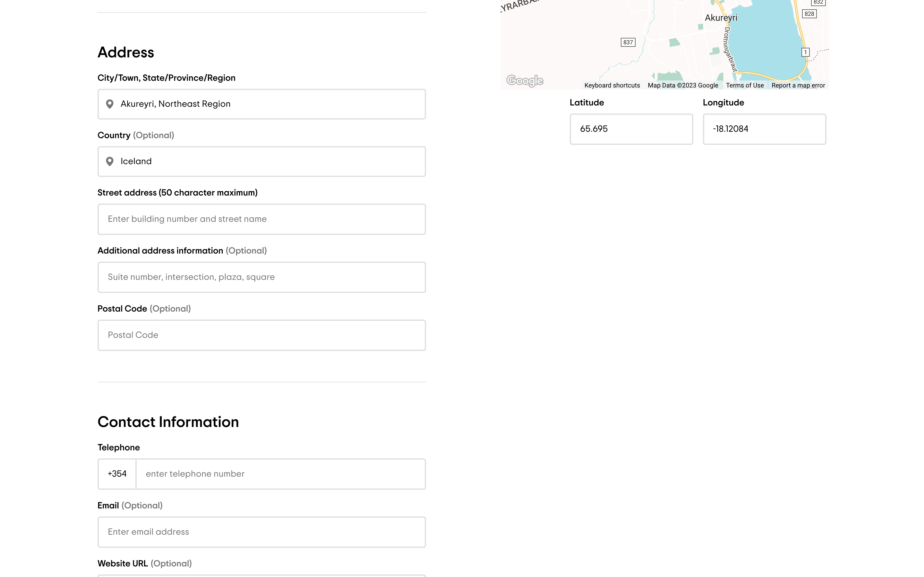Click the Akureyri label on the map
The image size is (924, 577).
[721, 18]
